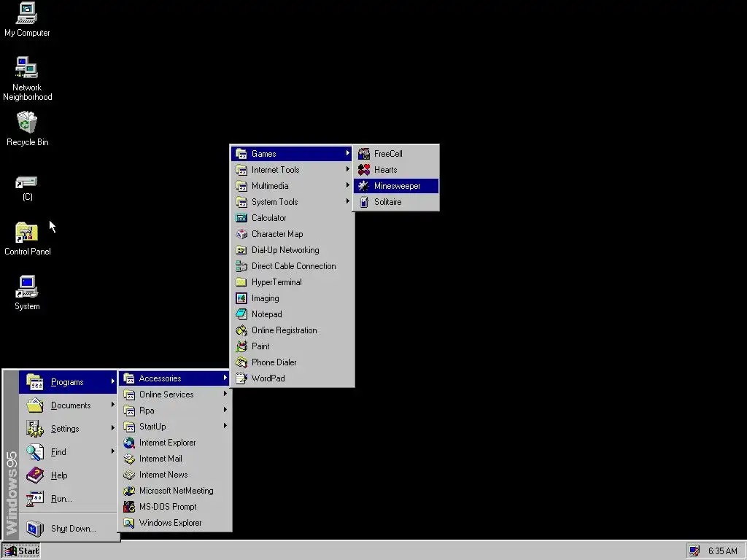Viewport: 747px width, 560px height.
Task: Click the MS-DOS Prompt icon
Action: [x=129, y=507]
